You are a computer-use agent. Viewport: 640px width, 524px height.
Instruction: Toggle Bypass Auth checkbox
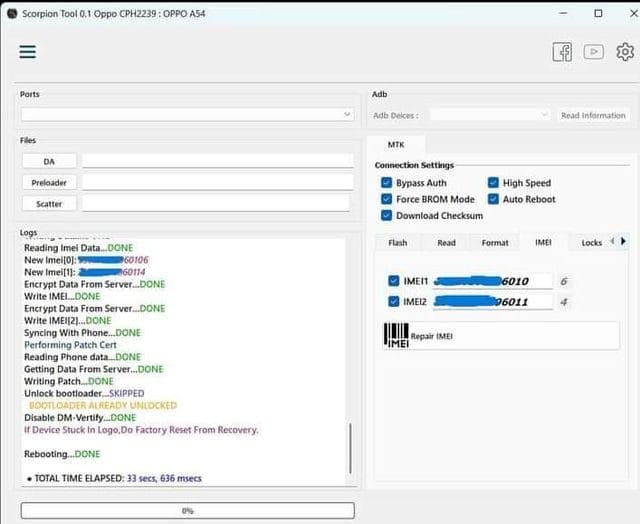[x=387, y=183]
